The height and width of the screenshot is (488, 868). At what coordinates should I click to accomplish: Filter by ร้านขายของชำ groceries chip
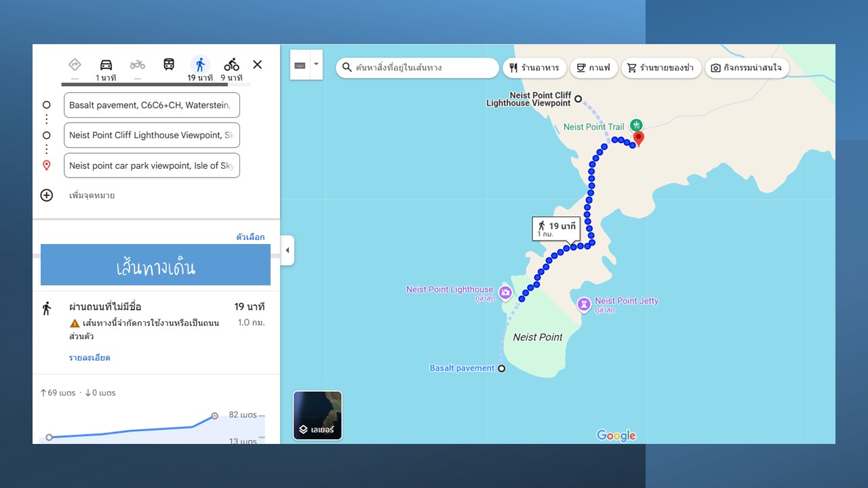click(661, 68)
